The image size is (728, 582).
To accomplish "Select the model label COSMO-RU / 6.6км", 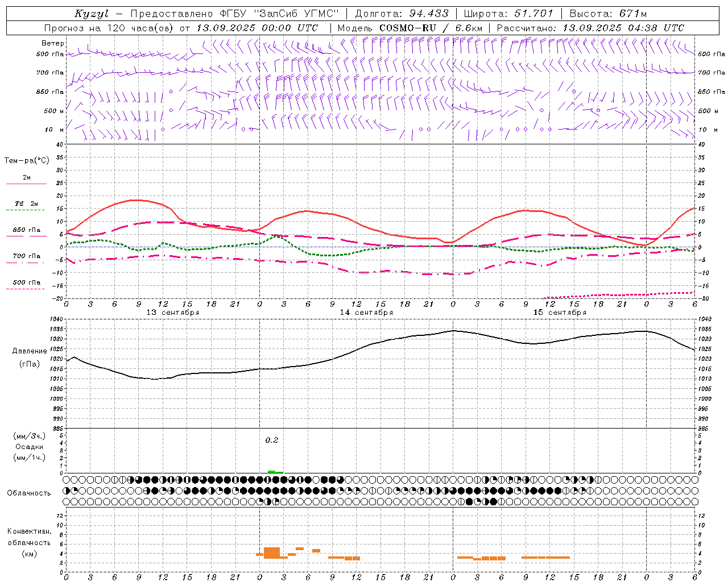I will (x=431, y=28).
